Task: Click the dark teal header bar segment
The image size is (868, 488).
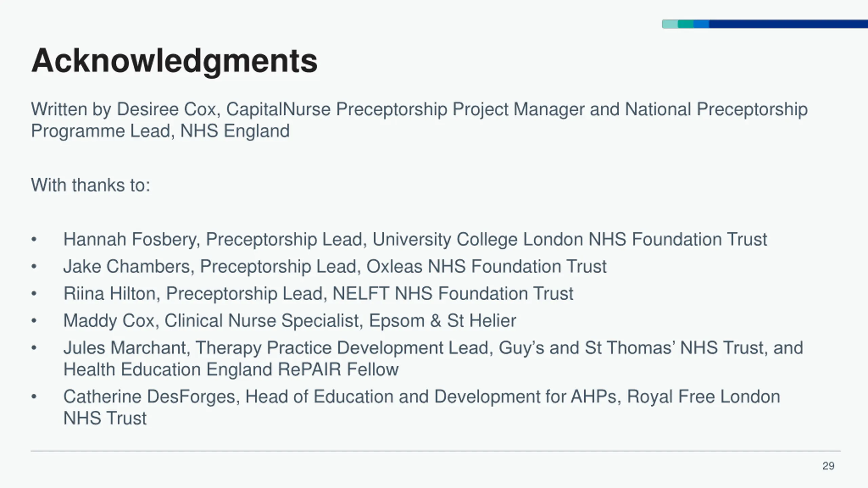Action: pos(686,24)
